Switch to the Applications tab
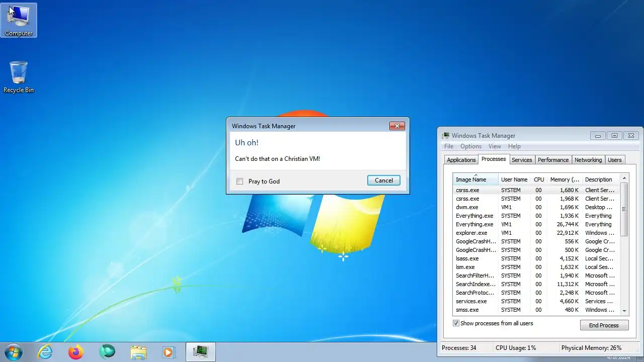 click(461, 160)
